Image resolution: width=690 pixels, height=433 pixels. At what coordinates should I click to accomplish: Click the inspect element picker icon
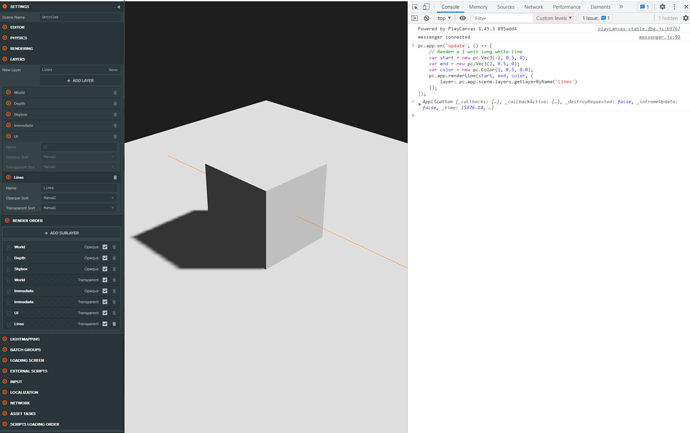pos(415,7)
